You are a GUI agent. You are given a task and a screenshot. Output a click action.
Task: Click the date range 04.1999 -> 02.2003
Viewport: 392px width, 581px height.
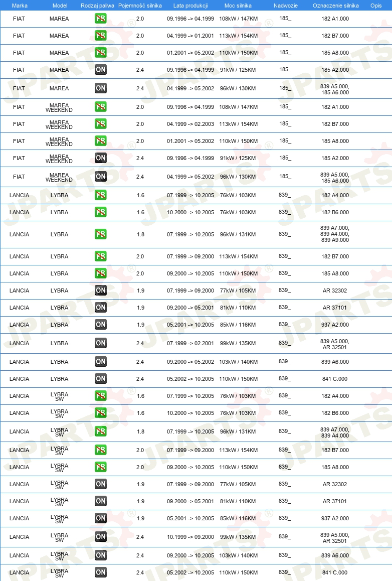tap(190, 124)
